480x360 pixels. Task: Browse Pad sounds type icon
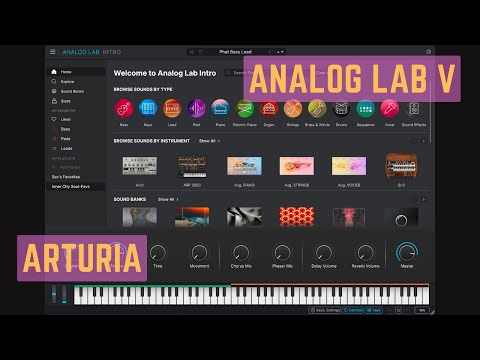pyautogui.click(x=196, y=109)
